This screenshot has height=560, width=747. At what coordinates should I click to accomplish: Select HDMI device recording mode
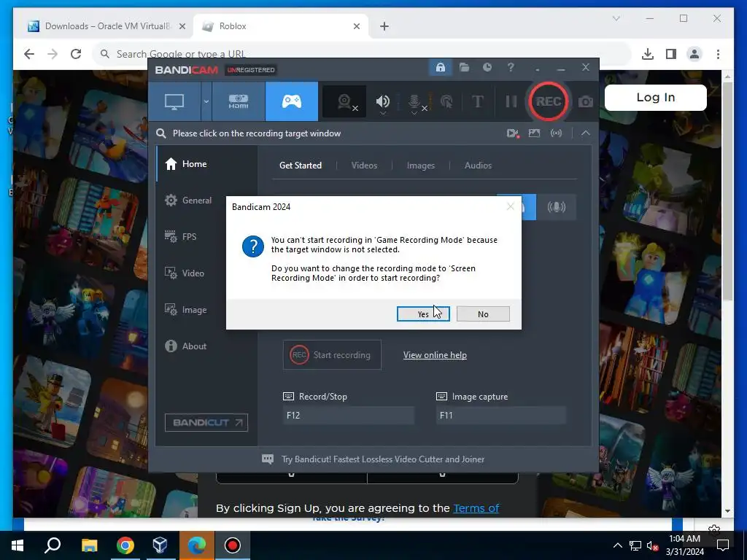click(x=239, y=101)
